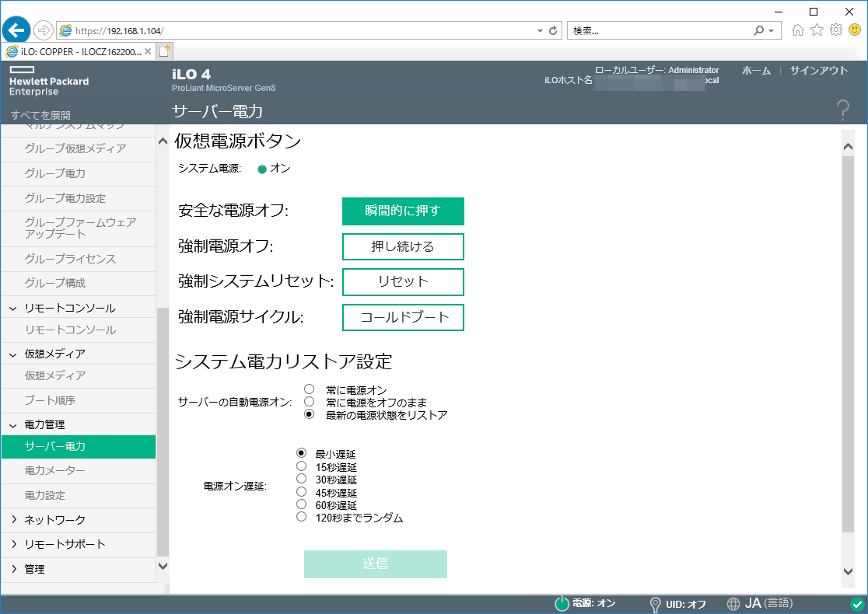The height and width of the screenshot is (614, 868).
Task: Click the browser search box
Action: coord(660,31)
